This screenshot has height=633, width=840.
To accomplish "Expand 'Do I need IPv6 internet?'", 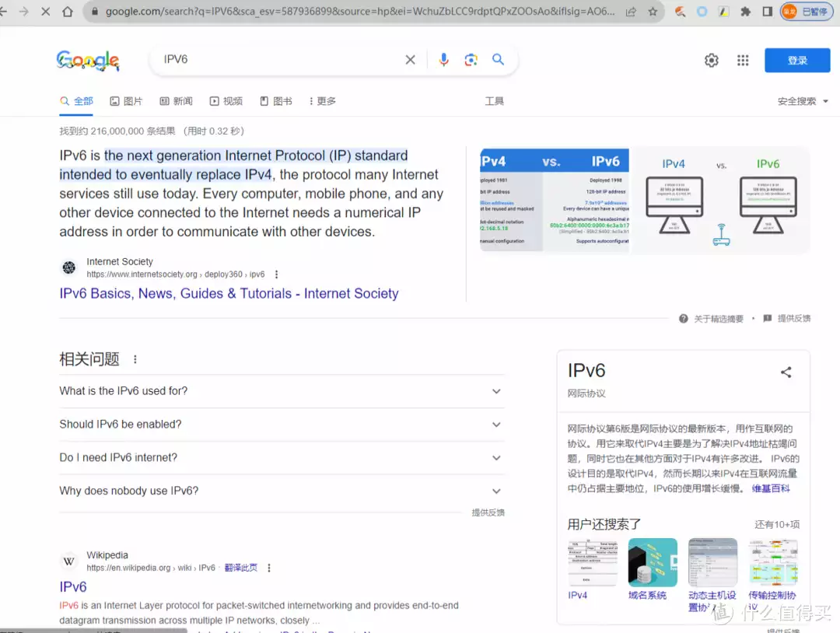I will coord(282,458).
